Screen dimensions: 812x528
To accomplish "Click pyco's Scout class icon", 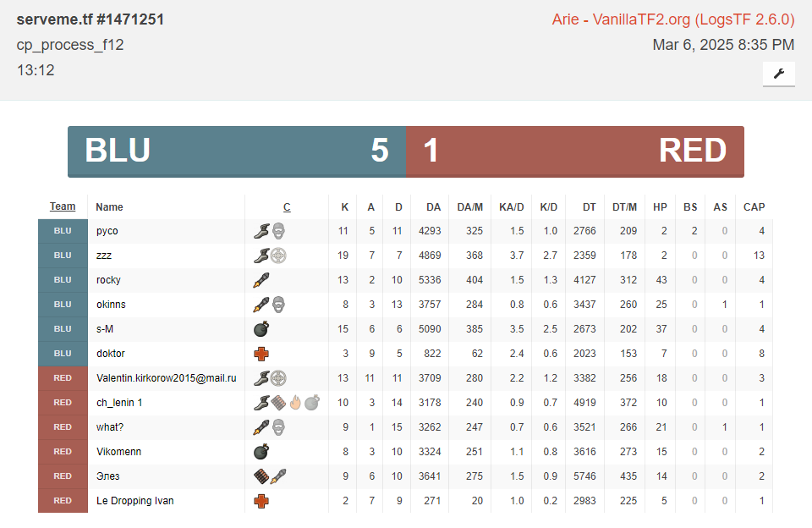I will click(262, 231).
